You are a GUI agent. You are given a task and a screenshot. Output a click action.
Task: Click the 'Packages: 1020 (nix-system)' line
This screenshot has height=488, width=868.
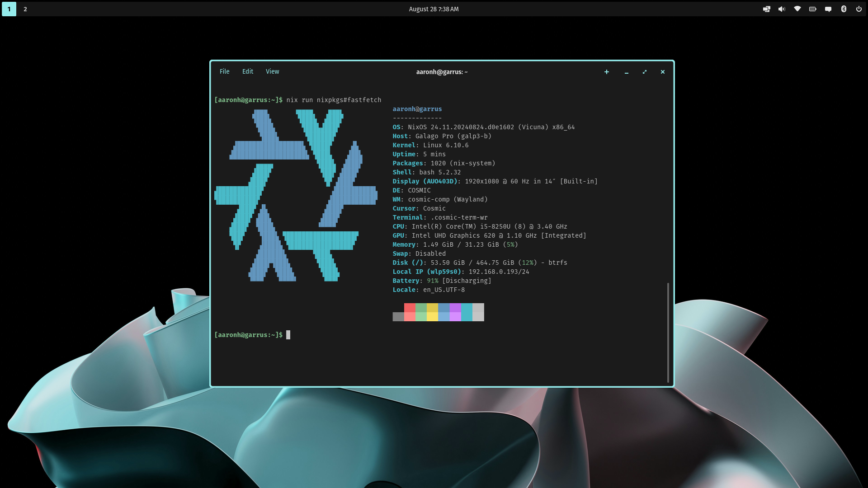[444, 163]
